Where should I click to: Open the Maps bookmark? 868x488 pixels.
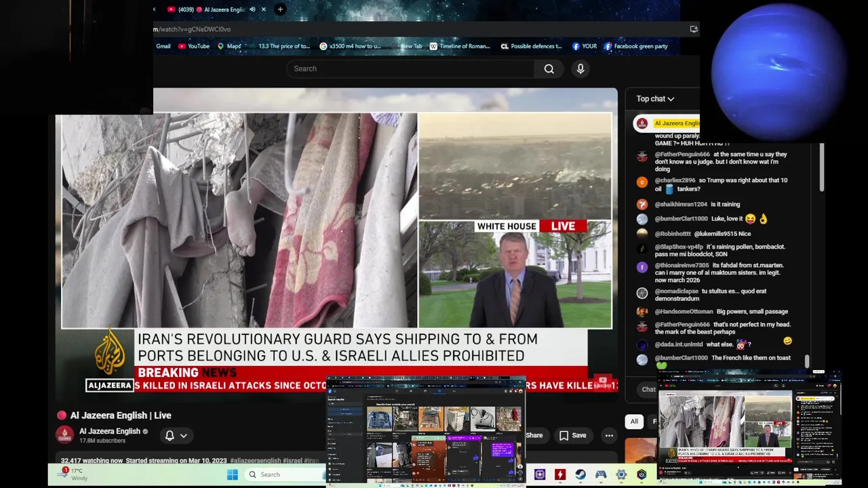click(229, 46)
